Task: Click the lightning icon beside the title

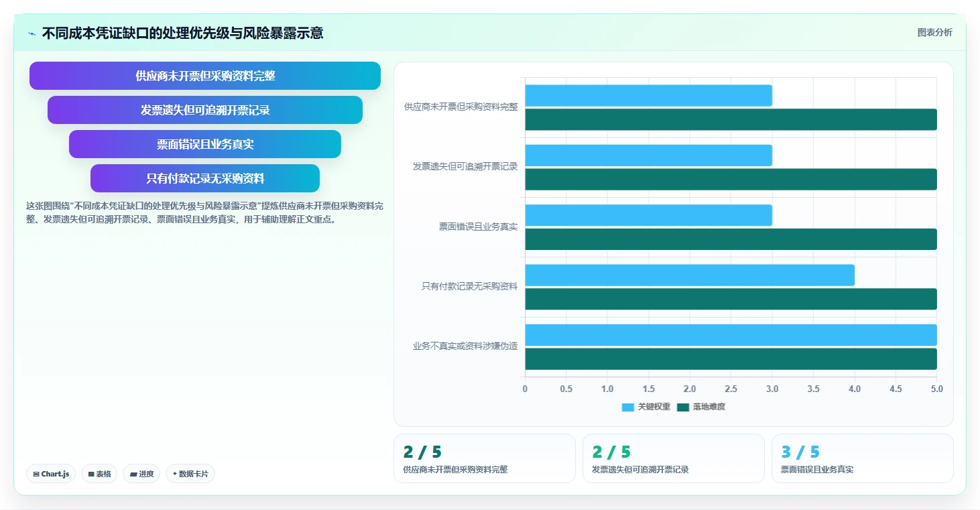Action: tap(32, 34)
